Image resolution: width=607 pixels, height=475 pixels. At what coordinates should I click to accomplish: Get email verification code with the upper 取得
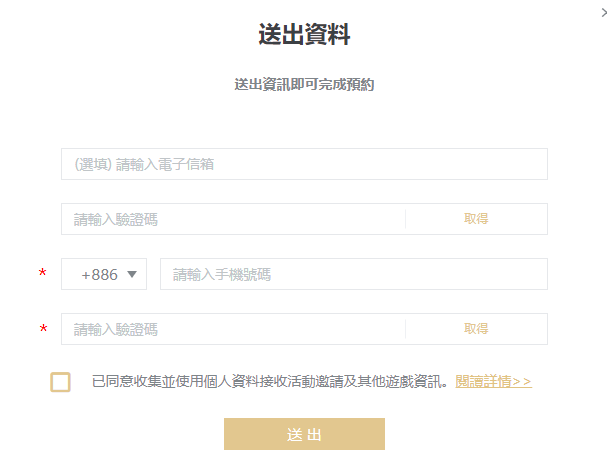coord(476,219)
